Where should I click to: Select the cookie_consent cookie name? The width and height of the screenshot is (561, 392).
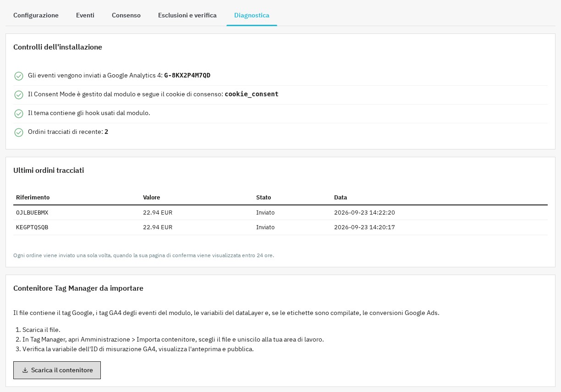pos(252,94)
